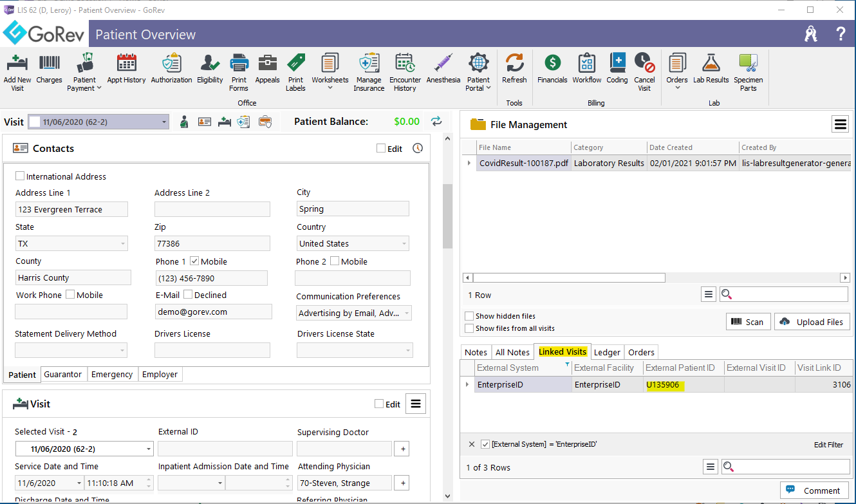Switch to the All Notes tab
Viewport: 856px width, 504px height.
(x=512, y=352)
